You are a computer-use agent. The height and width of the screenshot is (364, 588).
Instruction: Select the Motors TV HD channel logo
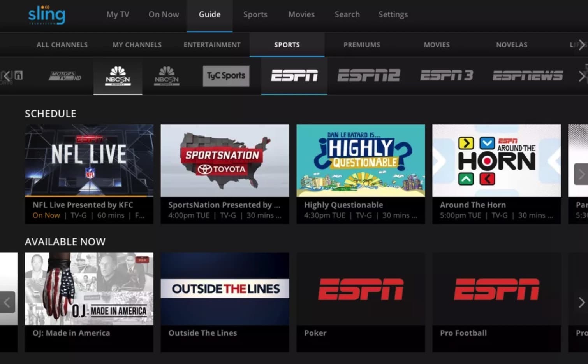[x=65, y=76]
